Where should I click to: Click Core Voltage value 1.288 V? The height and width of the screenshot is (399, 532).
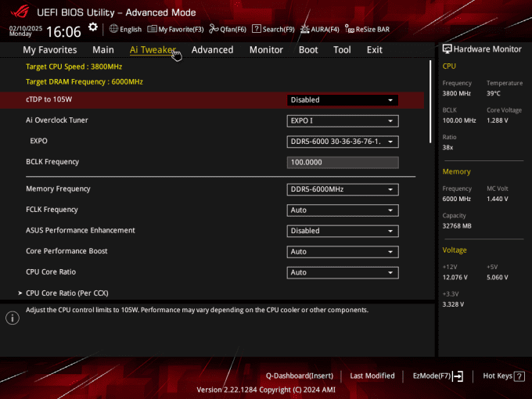[497, 120]
